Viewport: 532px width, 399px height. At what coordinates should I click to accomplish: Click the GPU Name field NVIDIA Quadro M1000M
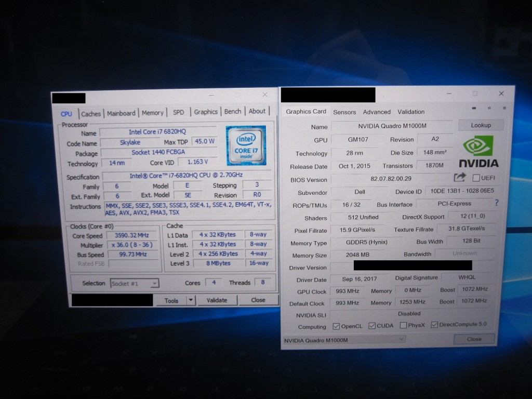[392, 126]
